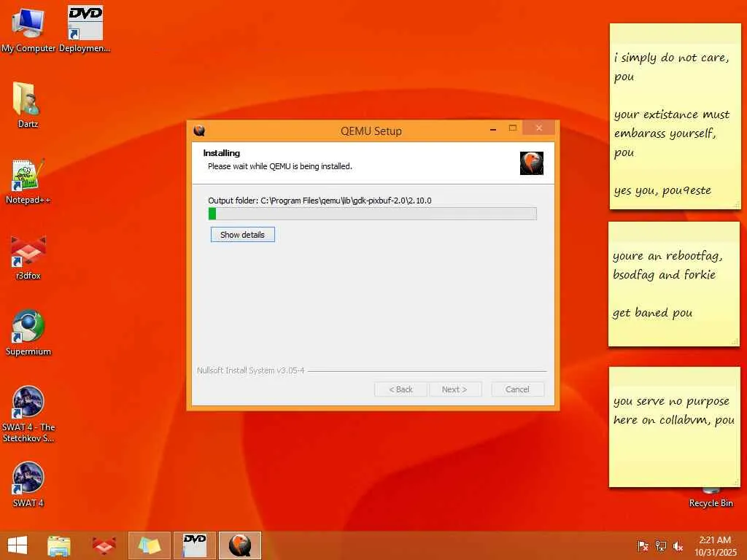Click the muted volume tray icon
Viewport: 747px width, 560px height.
pyautogui.click(x=678, y=546)
